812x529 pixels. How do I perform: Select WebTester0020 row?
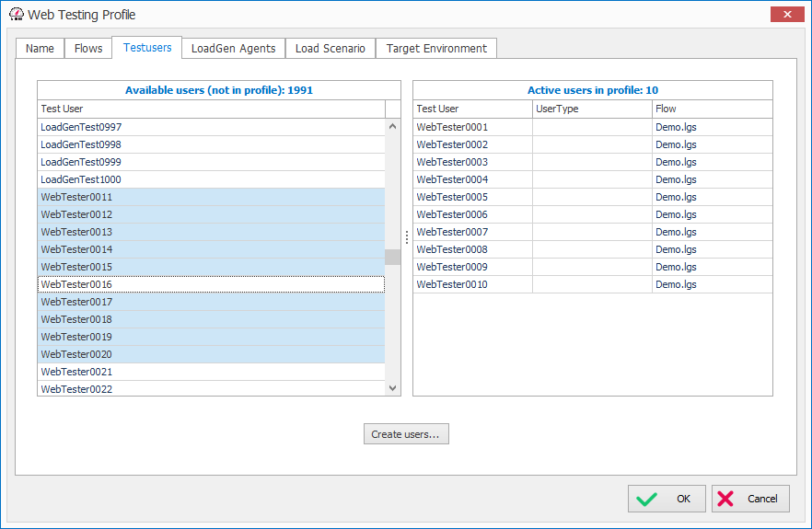[212, 354]
